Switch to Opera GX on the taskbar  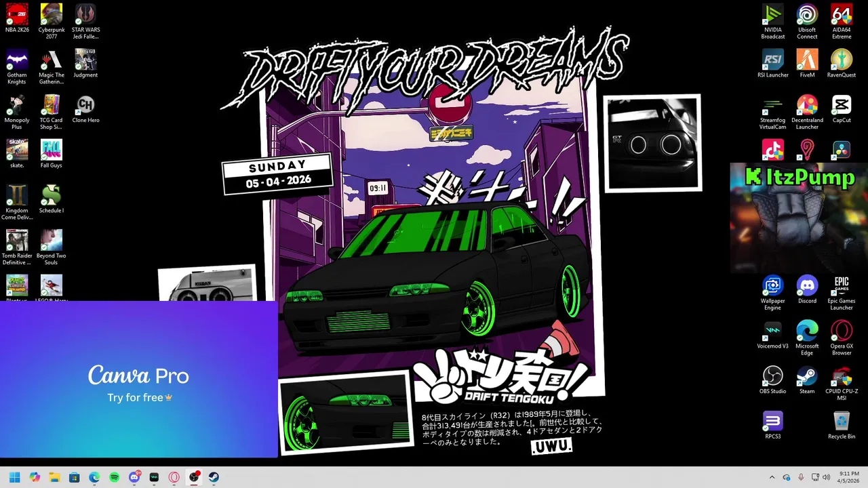174,477
